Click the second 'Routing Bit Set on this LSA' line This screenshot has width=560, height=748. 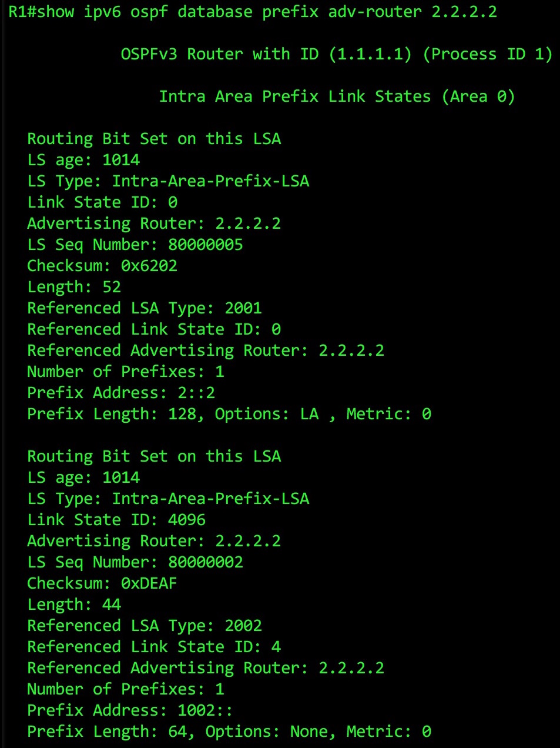pyautogui.click(x=154, y=456)
